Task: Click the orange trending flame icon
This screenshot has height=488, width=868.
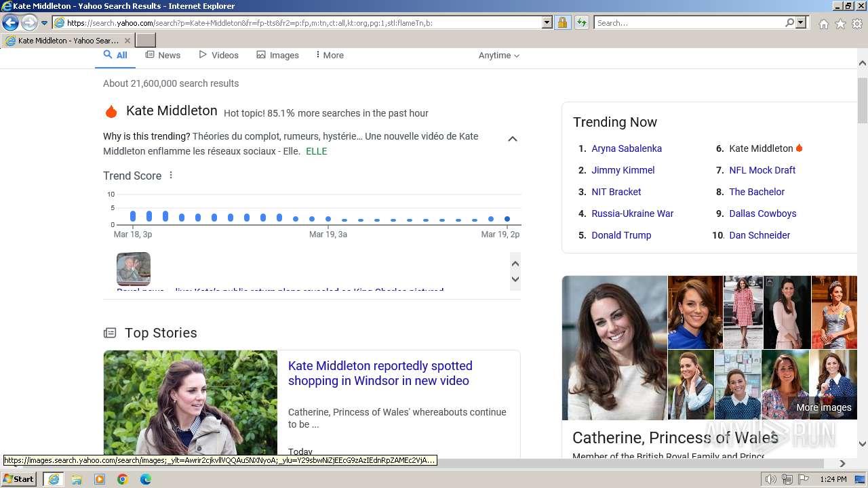Action: click(x=111, y=111)
